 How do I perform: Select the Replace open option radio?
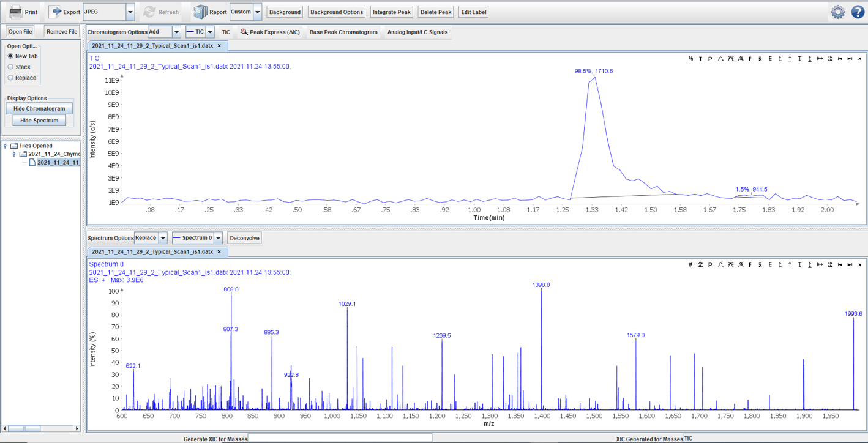pos(10,78)
